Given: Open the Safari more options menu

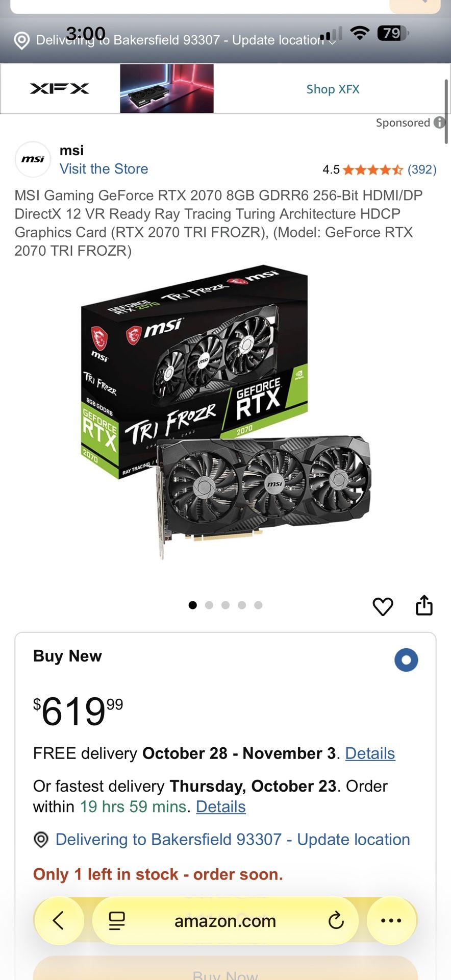Looking at the screenshot, I should (391, 921).
